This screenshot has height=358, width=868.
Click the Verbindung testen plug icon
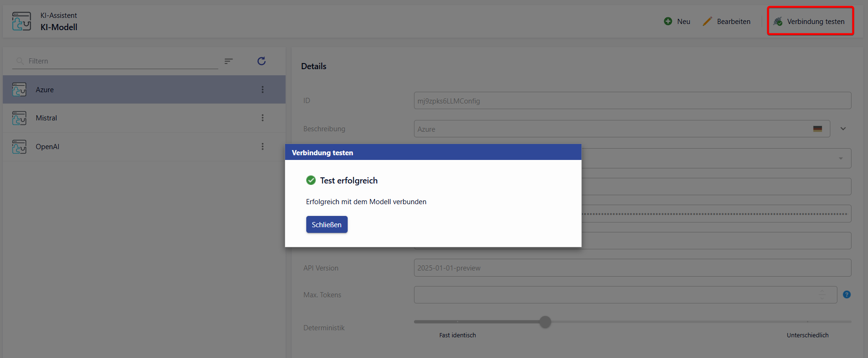click(x=778, y=22)
